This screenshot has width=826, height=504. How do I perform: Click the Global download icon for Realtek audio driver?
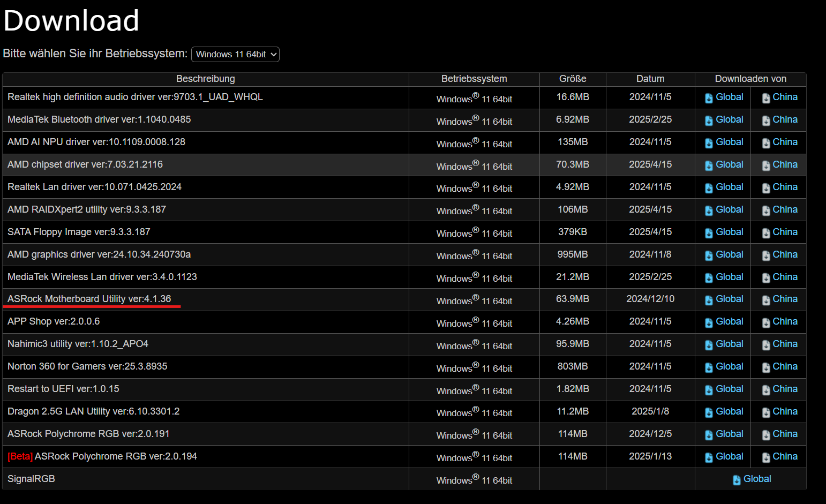point(709,98)
